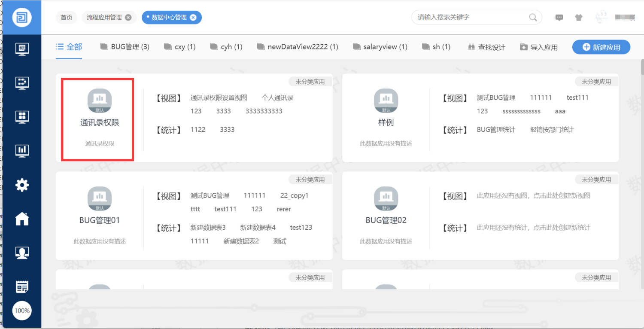Close the 流程应用管理 tab
The height and width of the screenshot is (329, 644).
(x=128, y=18)
